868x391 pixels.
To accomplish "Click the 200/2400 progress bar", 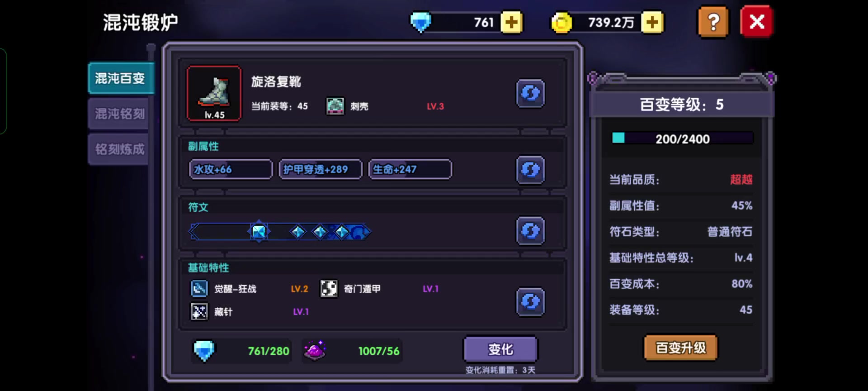I will pos(682,138).
